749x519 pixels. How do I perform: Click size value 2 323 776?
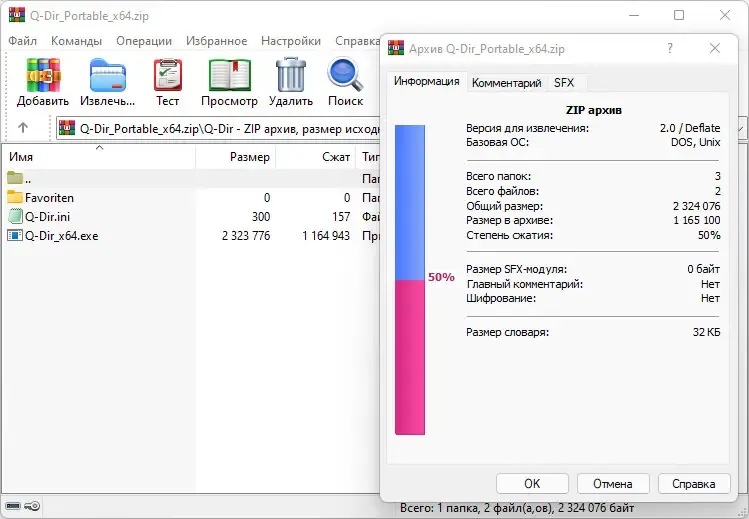[x=246, y=236]
